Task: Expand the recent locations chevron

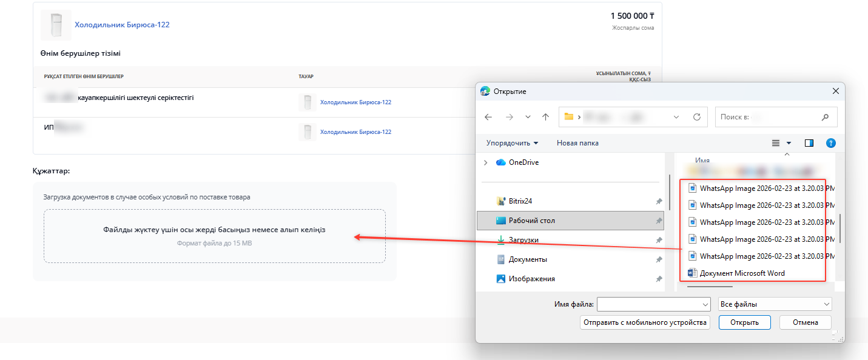Action: click(x=528, y=117)
